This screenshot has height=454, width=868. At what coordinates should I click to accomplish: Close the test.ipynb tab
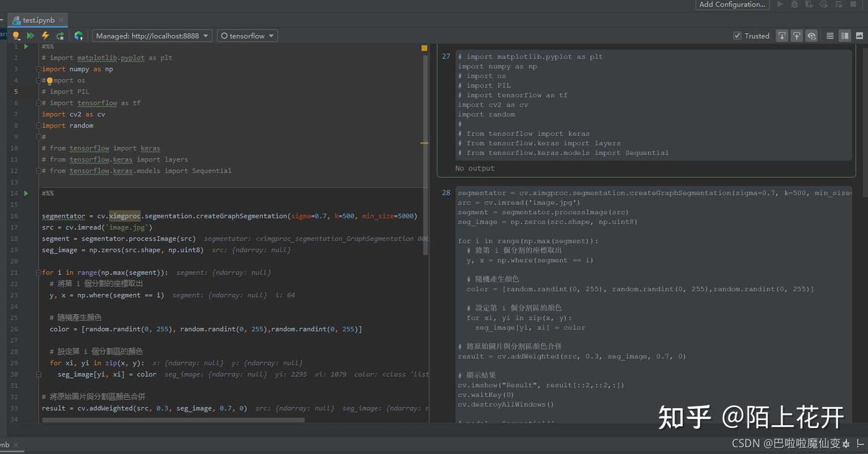pos(61,20)
